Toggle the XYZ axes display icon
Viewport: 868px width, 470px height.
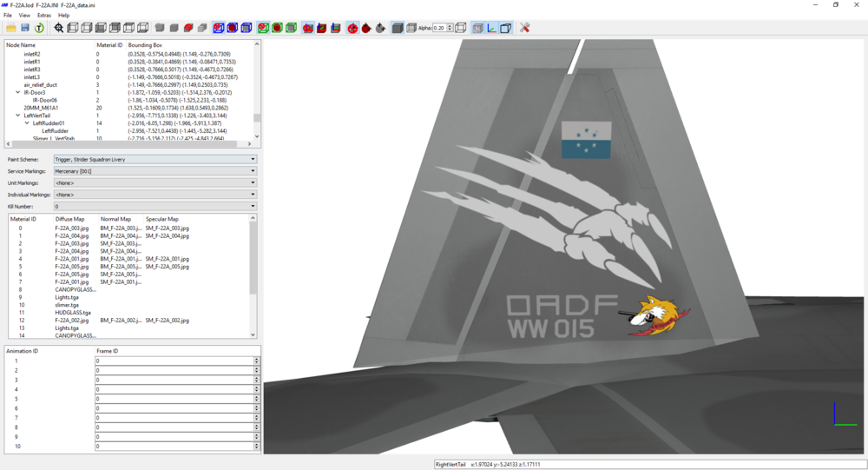491,28
